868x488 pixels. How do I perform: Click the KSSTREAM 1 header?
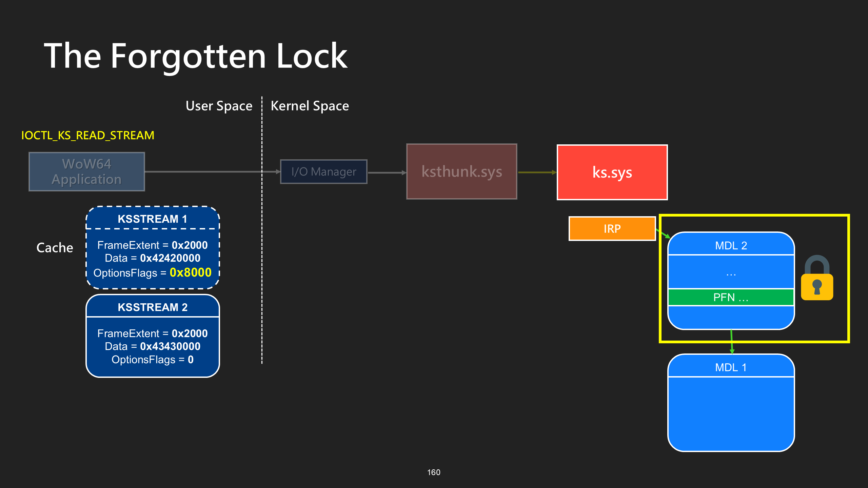click(153, 219)
